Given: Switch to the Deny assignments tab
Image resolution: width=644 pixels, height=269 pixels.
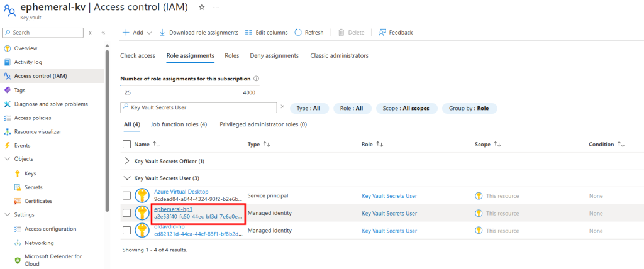Looking at the screenshot, I should pyautogui.click(x=274, y=56).
